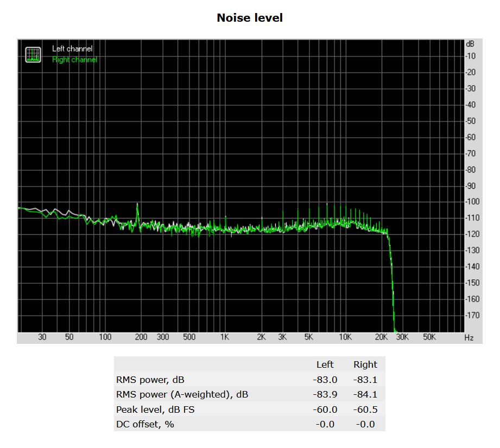Select the 'Right channel' legend label
Viewport: 500px width, 448px height.
click(x=74, y=60)
